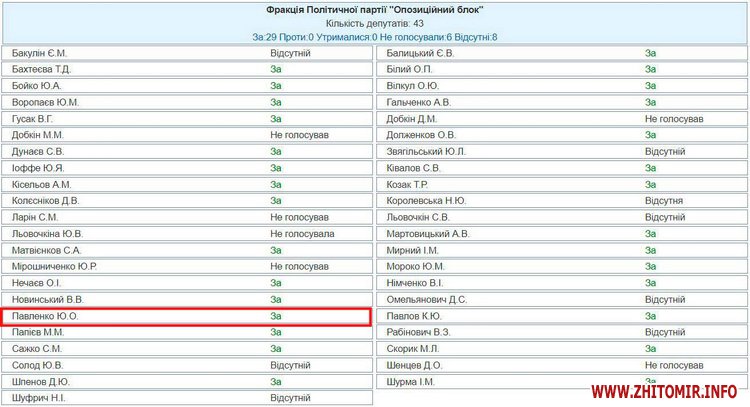Viewport: 750px width, 407px height.
Task: Click 'Не голосував' status beside Шенцев Д.О.
Action: click(x=674, y=365)
